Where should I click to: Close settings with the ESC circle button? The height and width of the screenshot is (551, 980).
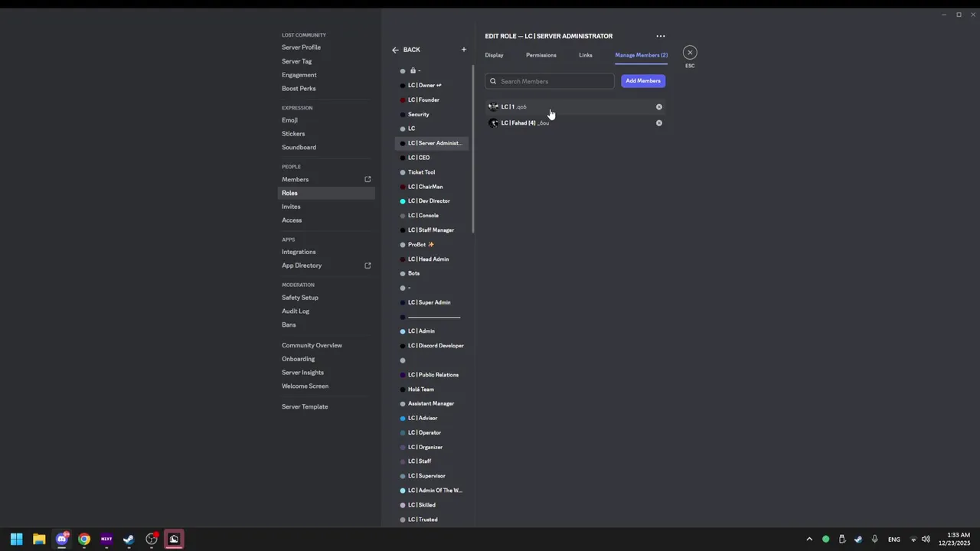pos(690,53)
